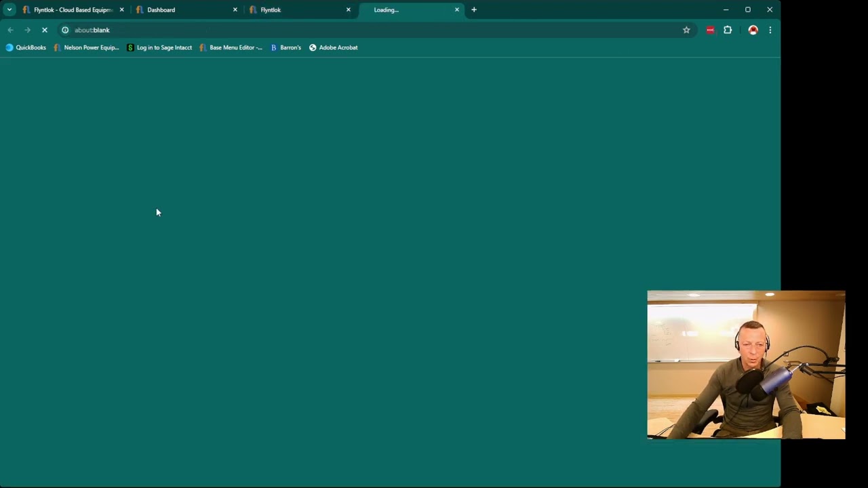This screenshot has width=868, height=488.
Task: Open the Barron's bookmark
Action: pos(285,47)
